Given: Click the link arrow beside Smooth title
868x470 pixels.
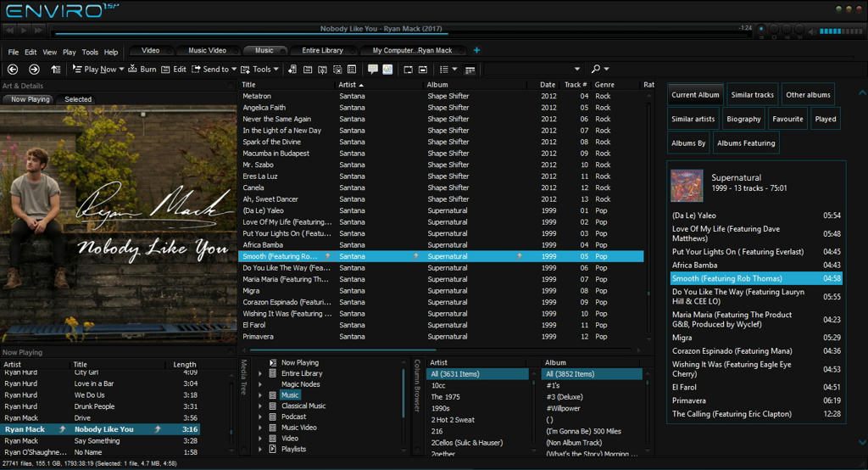Looking at the screenshot, I should tap(327, 256).
